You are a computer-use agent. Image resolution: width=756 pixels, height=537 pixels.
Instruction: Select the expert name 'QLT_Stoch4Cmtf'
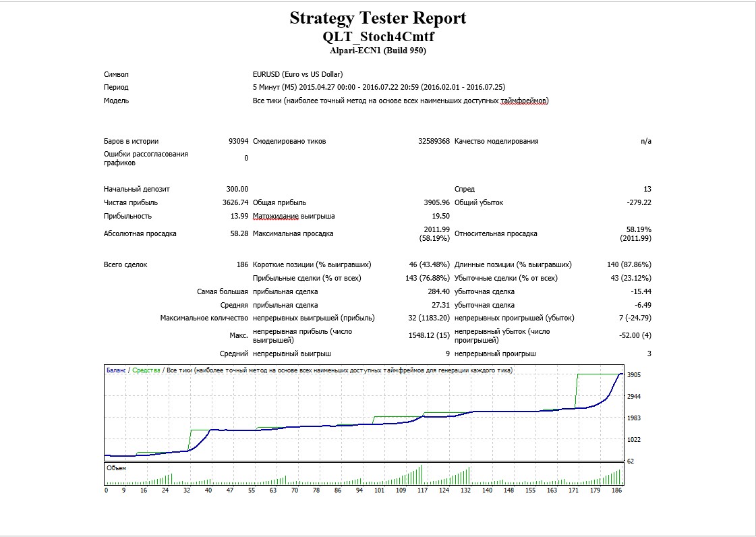[378, 36]
